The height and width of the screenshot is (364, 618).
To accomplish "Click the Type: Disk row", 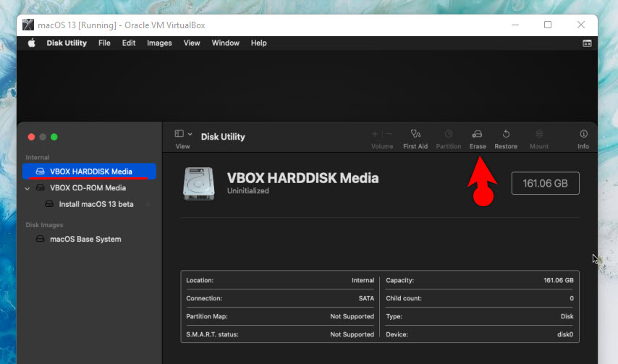I will click(x=480, y=316).
